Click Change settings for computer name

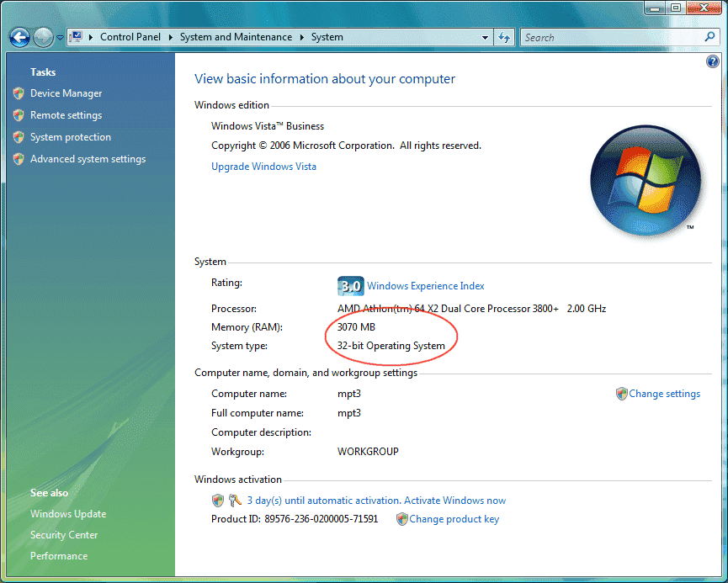(x=664, y=394)
